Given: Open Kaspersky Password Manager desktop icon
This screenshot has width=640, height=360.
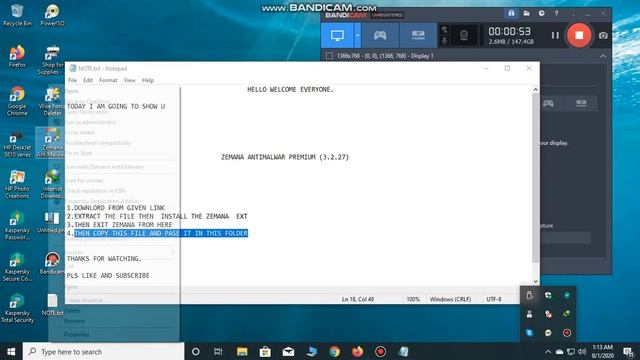Looking at the screenshot, I should (x=17, y=226).
